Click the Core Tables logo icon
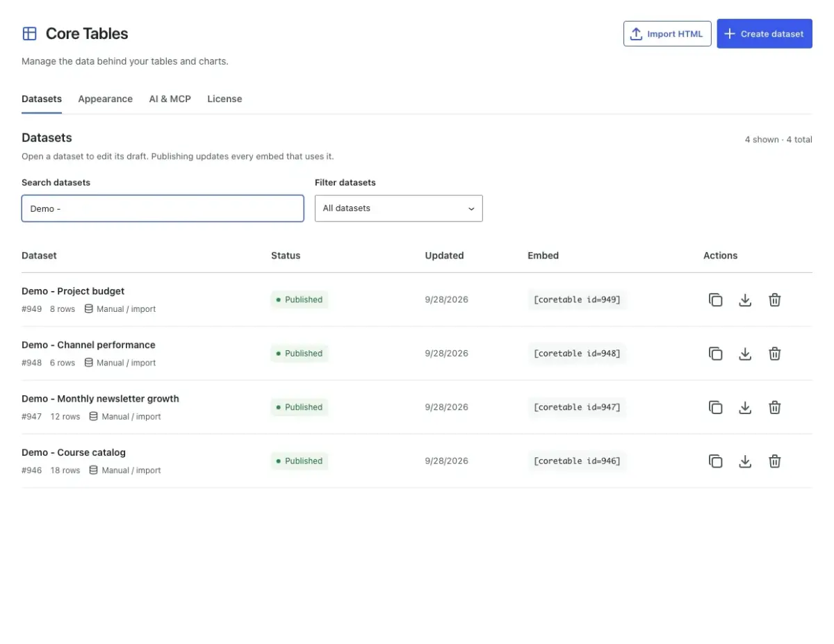The image size is (834, 644). pos(30,33)
